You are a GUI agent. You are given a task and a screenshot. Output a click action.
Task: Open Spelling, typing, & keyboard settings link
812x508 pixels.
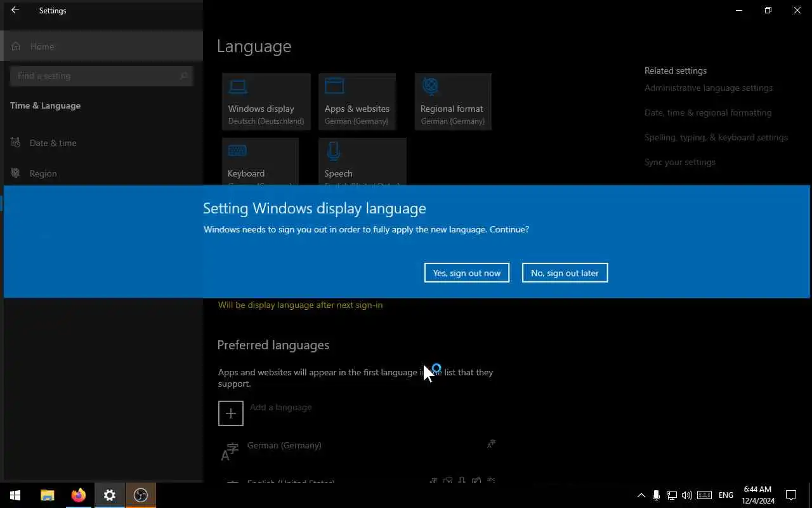click(x=716, y=137)
